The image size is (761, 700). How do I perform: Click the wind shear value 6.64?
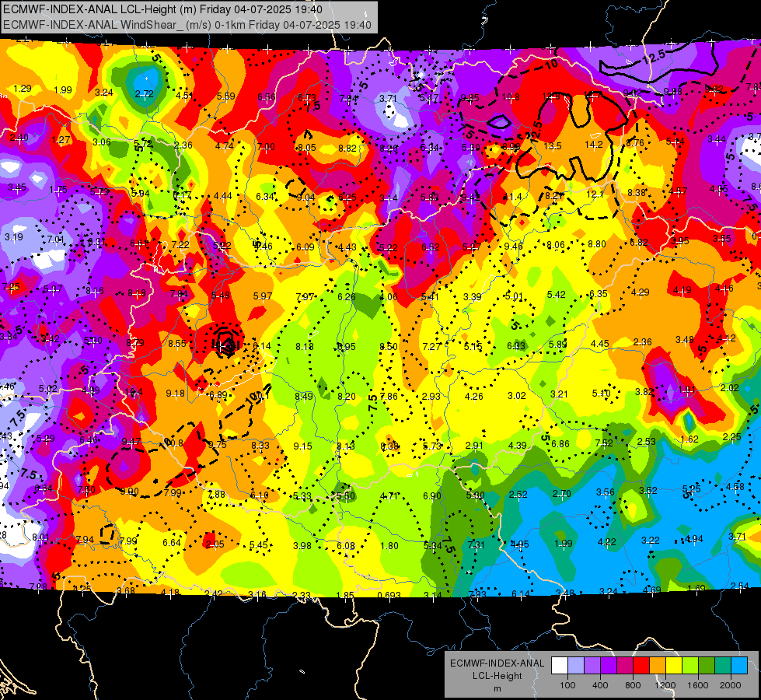pos(171,543)
